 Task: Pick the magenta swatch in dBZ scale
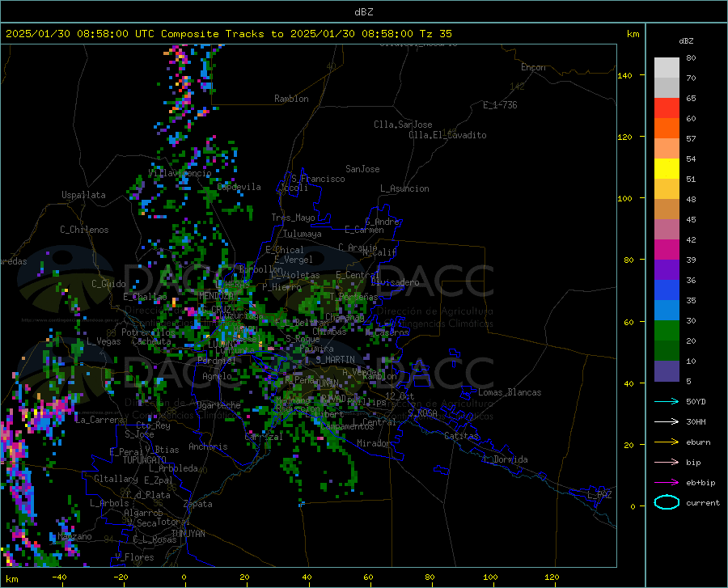point(667,250)
